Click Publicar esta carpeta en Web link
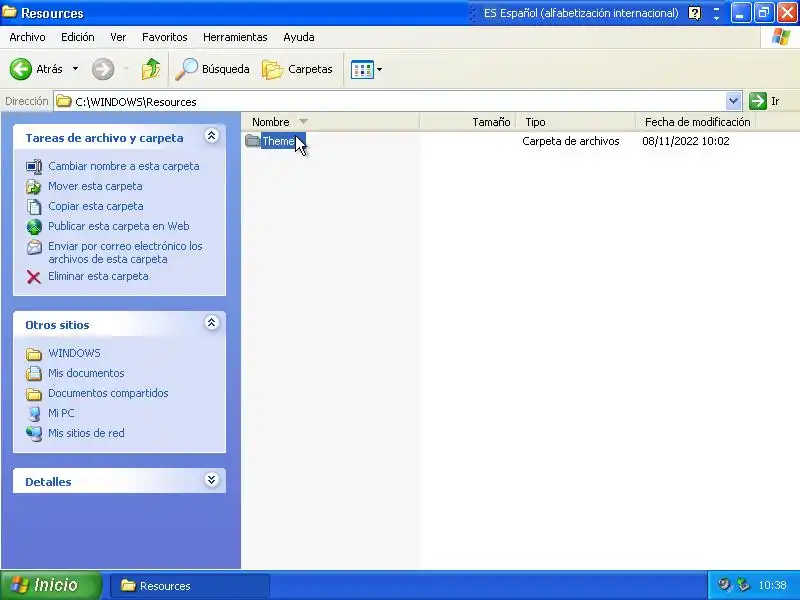The width and height of the screenshot is (800, 600). pyautogui.click(x=118, y=226)
